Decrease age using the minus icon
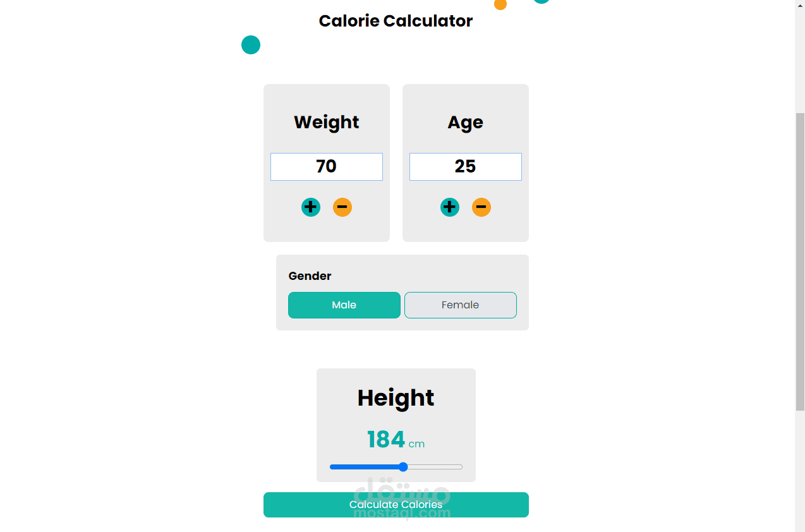805x532 pixels. click(481, 207)
